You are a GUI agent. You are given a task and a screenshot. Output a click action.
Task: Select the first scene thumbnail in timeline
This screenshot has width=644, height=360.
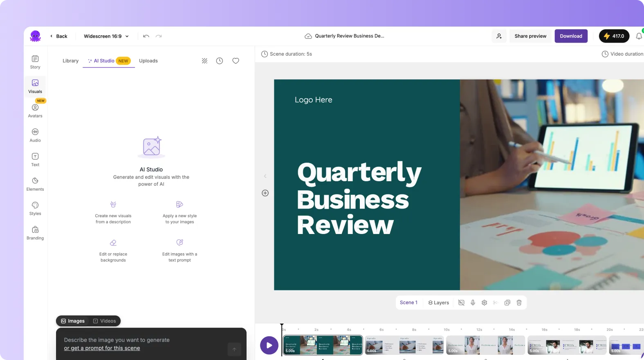click(x=323, y=345)
